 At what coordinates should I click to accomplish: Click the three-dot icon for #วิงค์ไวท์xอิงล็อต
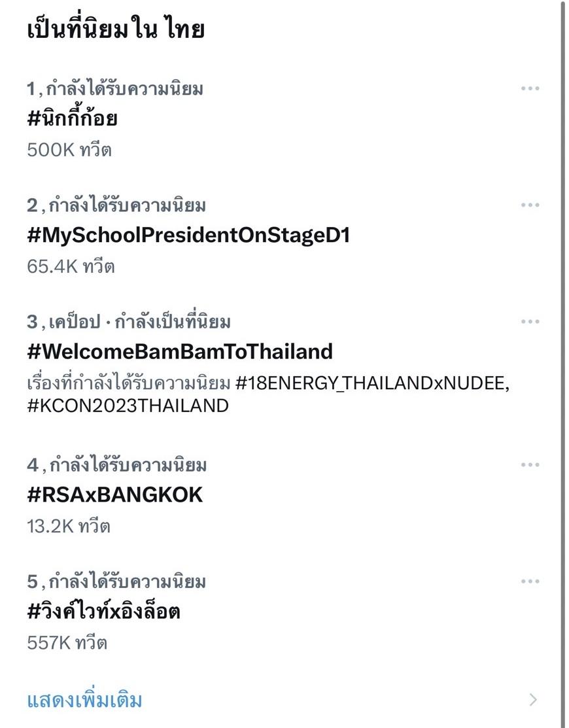coord(530,581)
